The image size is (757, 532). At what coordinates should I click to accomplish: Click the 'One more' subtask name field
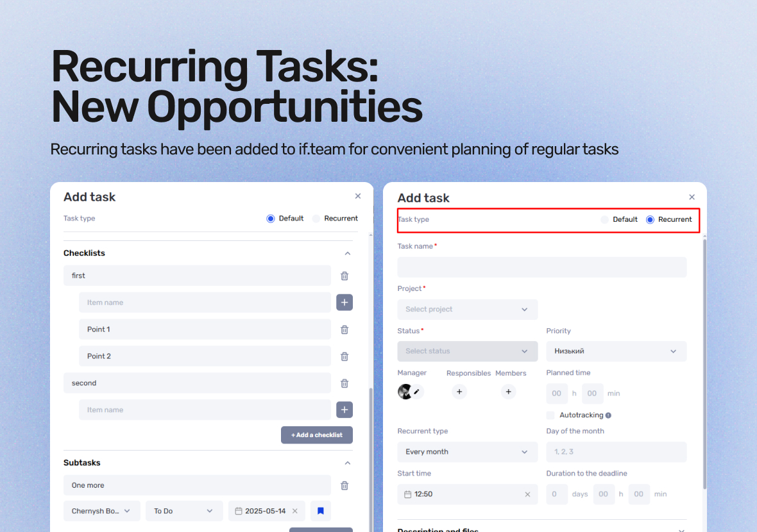coord(197,485)
